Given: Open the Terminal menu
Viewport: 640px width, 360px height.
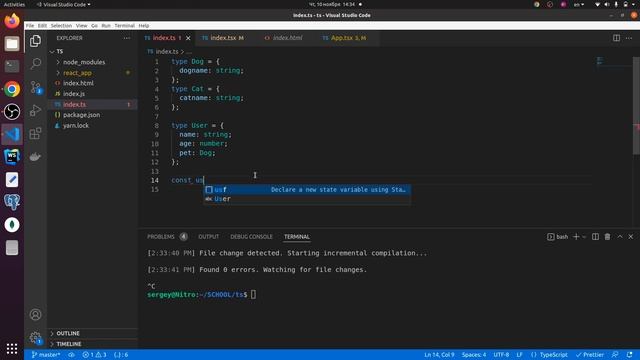Looking at the screenshot, I should (124, 25).
